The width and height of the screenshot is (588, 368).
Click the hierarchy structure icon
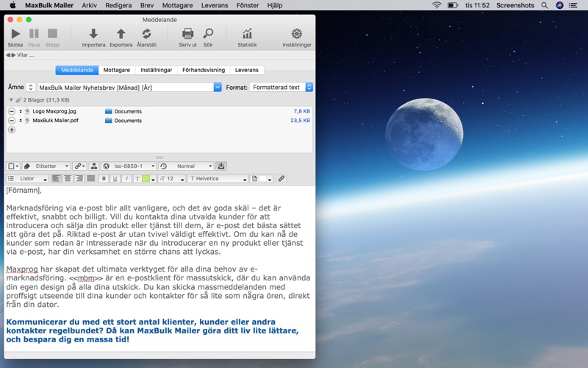tap(94, 166)
